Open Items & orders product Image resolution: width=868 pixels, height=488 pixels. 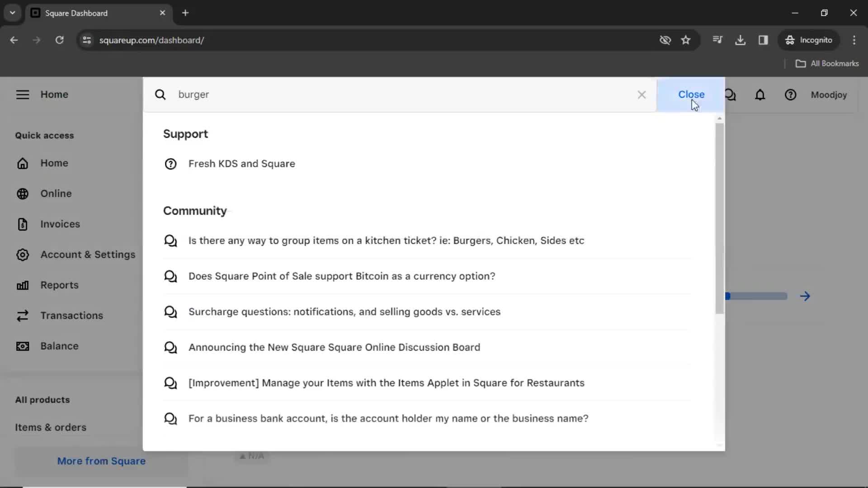click(51, 427)
